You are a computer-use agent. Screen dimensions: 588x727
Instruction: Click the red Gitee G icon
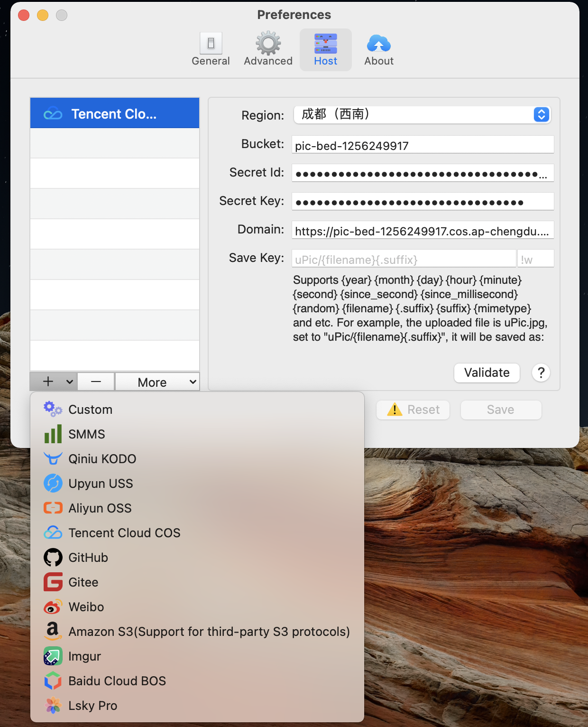pyautogui.click(x=53, y=582)
